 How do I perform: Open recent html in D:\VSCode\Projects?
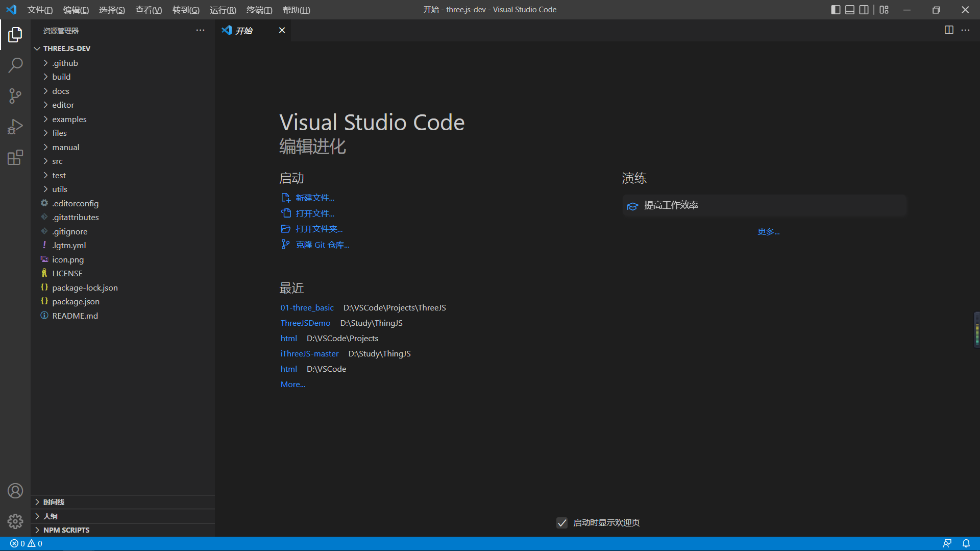288,338
